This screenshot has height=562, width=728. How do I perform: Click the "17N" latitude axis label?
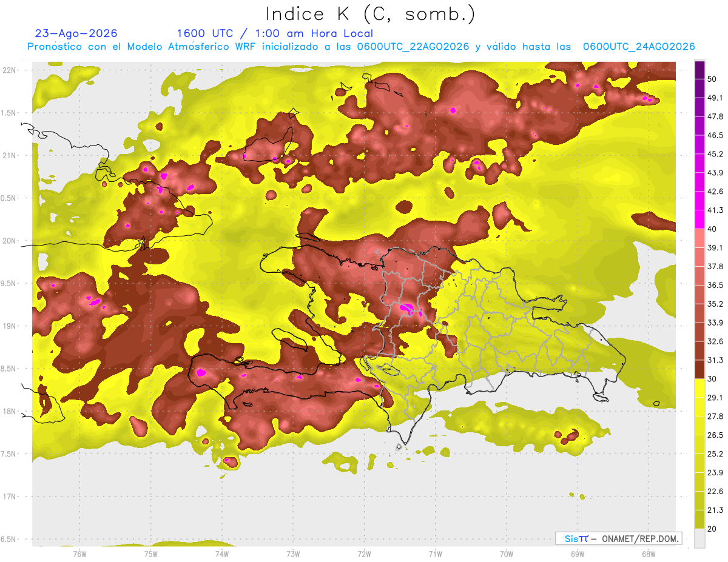9,497
